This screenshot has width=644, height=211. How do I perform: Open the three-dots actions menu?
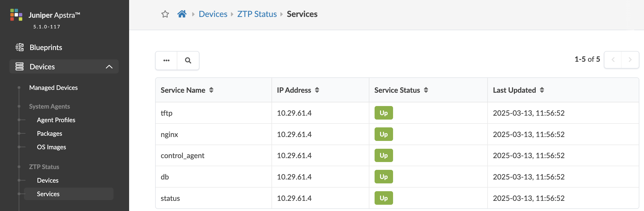pyautogui.click(x=166, y=60)
